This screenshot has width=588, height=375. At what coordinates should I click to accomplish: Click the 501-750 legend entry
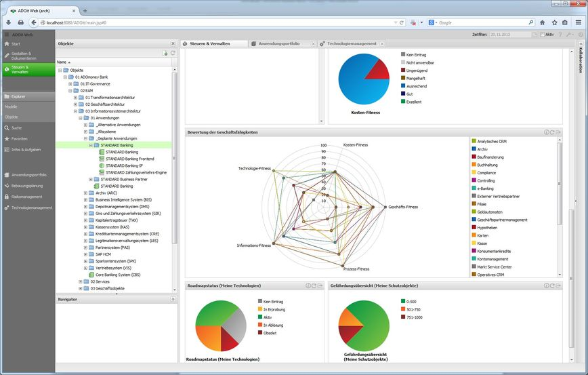[x=411, y=309]
